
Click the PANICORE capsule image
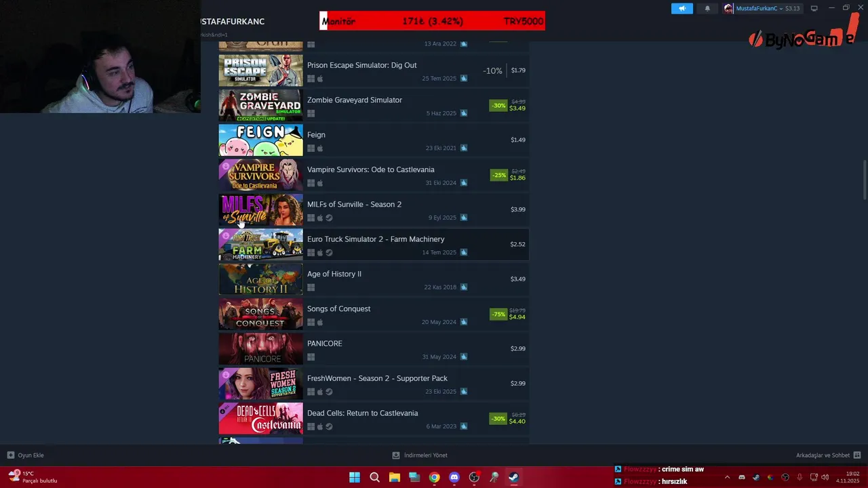(260, 348)
